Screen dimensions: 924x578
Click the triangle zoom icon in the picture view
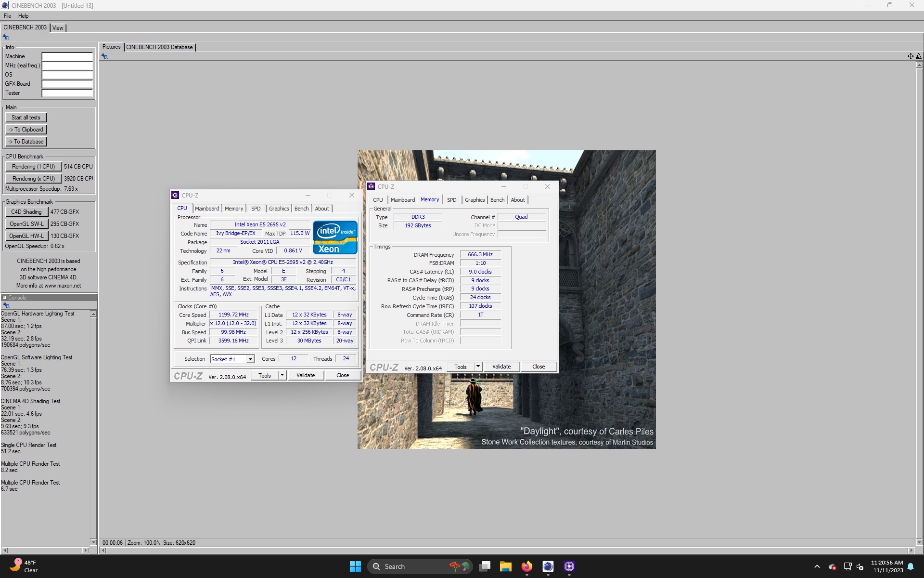[x=919, y=56]
